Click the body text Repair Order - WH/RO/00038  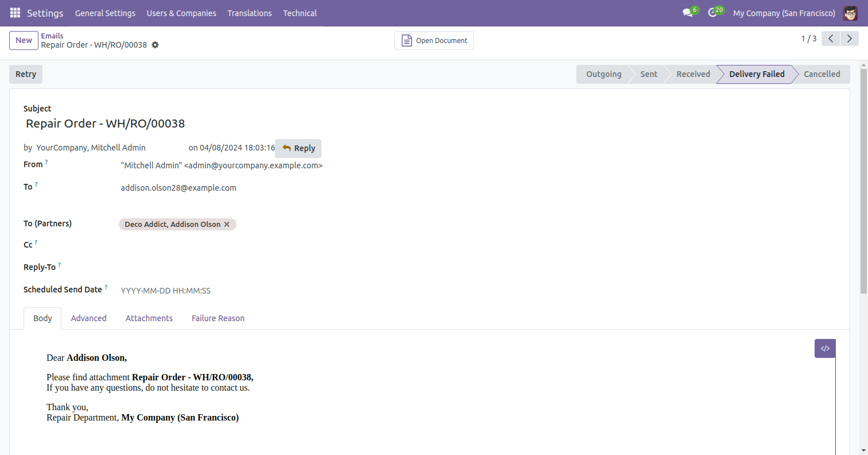(192, 377)
